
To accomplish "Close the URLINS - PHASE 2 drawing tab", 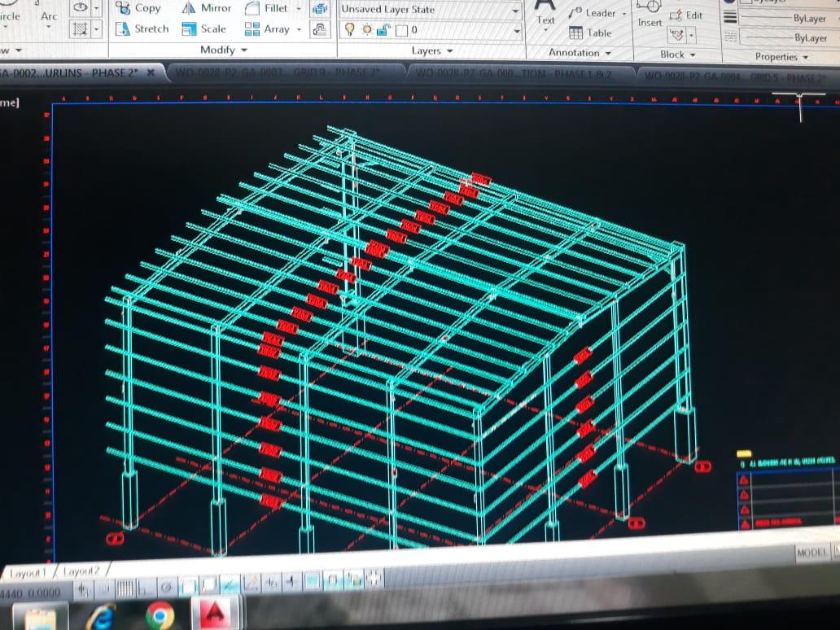I will coord(151,72).
